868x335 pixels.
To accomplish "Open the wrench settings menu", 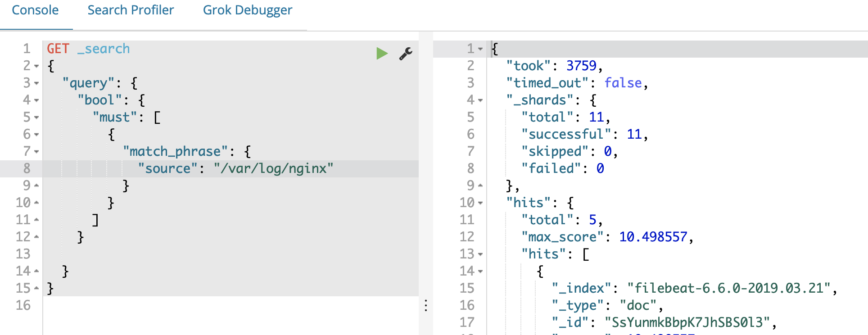I will (x=406, y=54).
